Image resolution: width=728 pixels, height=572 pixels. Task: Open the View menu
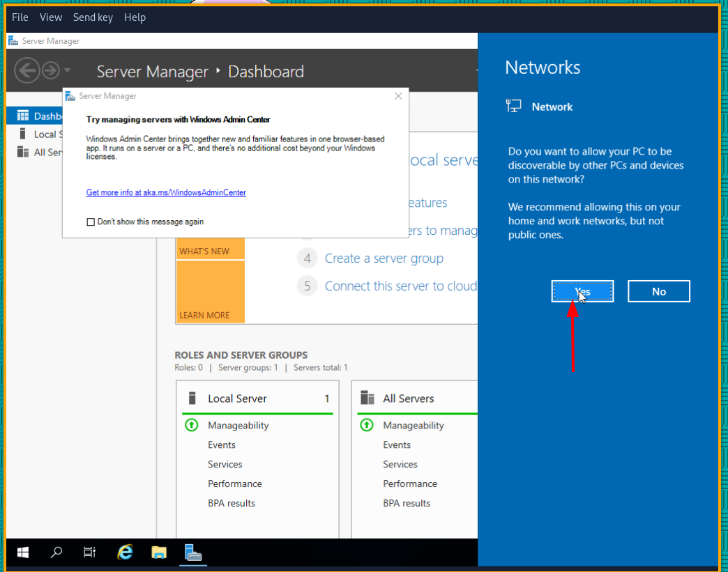(x=51, y=17)
